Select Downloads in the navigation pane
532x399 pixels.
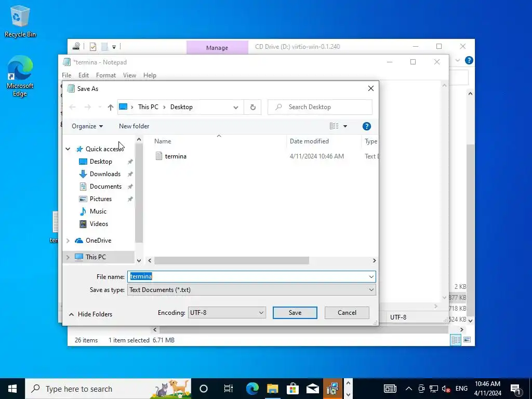(105, 174)
